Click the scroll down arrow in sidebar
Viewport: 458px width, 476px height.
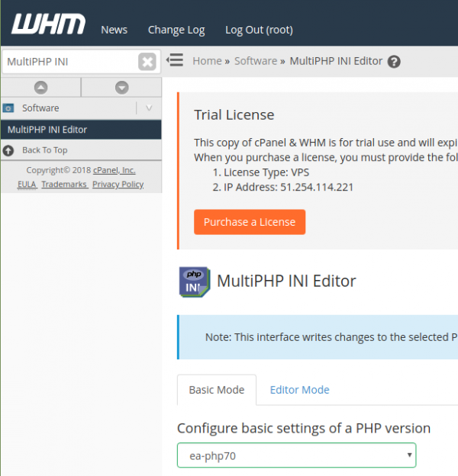[x=121, y=87]
